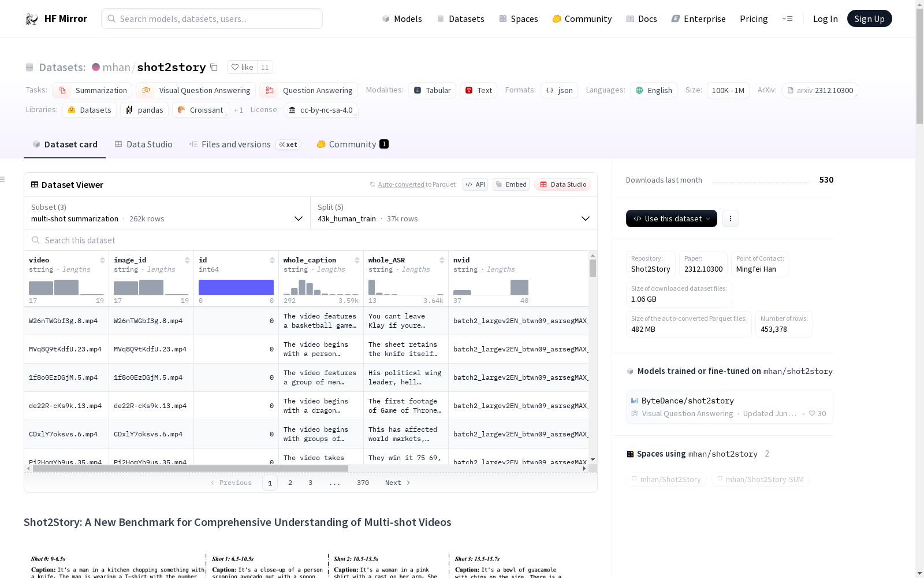Click the Embed viewer button
The height and width of the screenshot is (578, 924).
click(511, 184)
